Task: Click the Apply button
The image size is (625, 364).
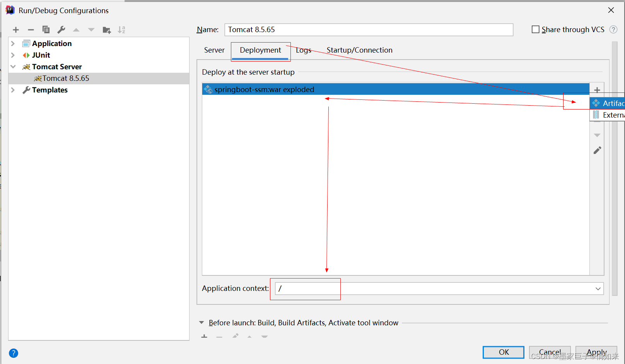Action: 596,352
